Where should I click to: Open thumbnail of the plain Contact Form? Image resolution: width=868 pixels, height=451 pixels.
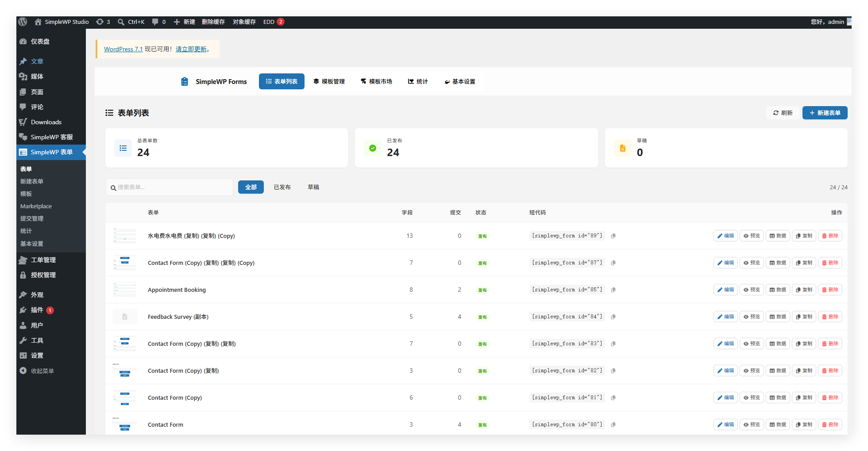tap(125, 425)
